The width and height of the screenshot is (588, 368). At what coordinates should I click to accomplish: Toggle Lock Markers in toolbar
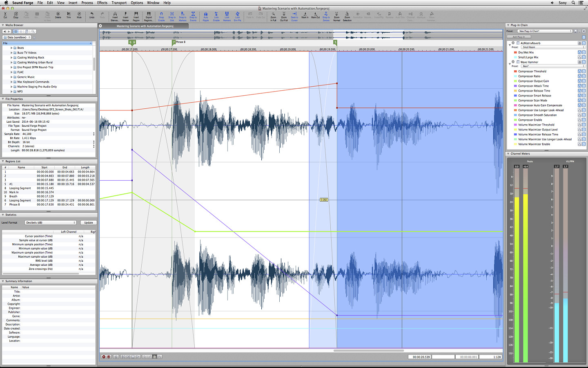tap(227, 15)
